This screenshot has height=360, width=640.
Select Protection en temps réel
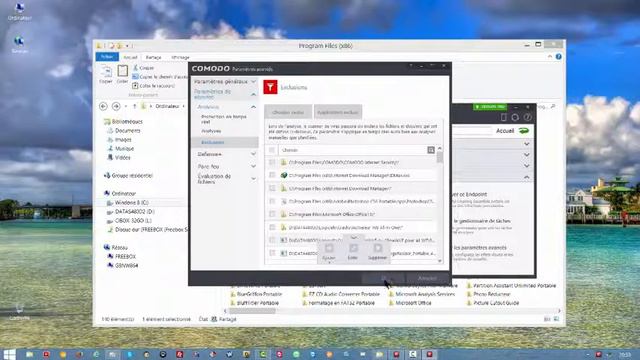tap(224, 119)
